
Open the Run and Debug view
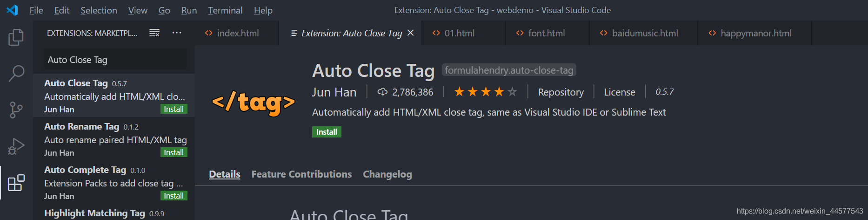pos(16,146)
